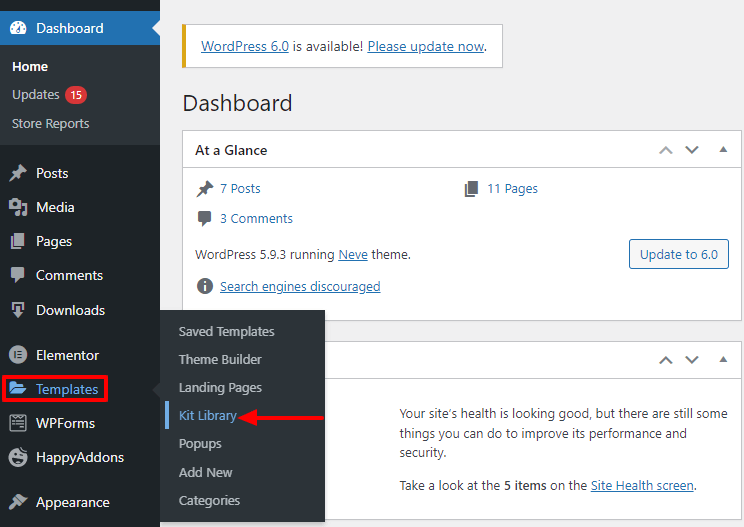Click Please update now link

click(426, 46)
